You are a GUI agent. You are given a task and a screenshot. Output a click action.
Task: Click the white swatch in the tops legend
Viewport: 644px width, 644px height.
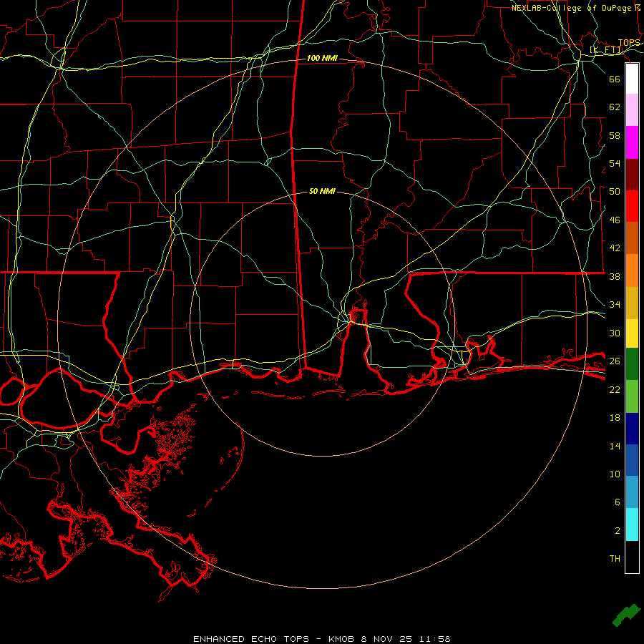pyautogui.click(x=632, y=79)
